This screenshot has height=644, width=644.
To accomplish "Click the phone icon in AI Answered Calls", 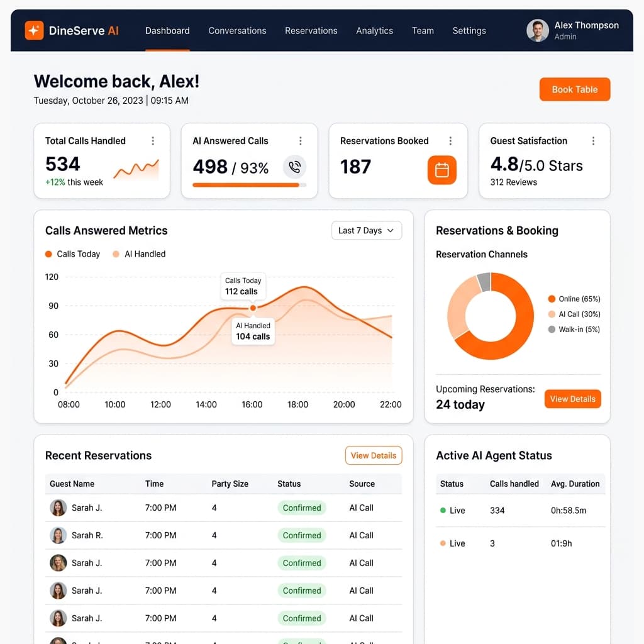I will 294,167.
